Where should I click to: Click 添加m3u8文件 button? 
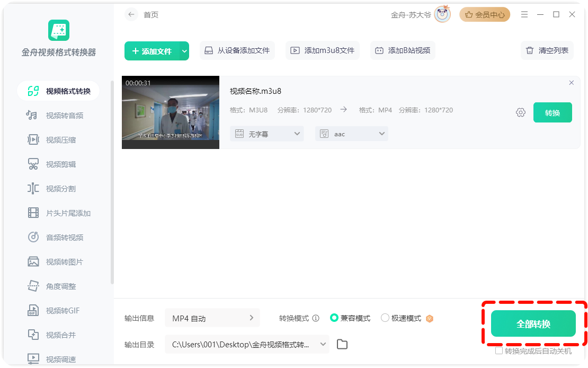[x=323, y=51]
